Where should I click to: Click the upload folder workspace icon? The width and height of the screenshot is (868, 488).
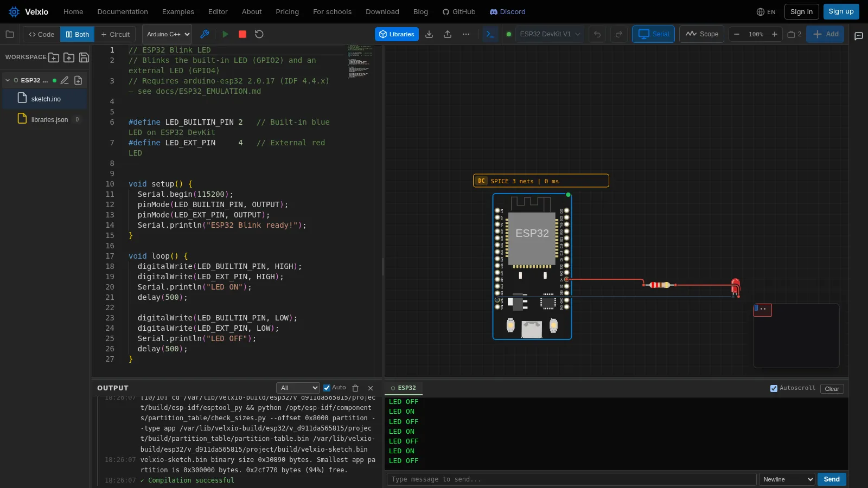point(69,57)
